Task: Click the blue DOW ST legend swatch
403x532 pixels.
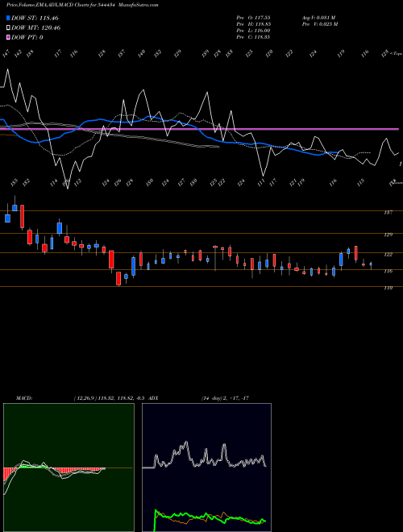Action: [x=8, y=18]
